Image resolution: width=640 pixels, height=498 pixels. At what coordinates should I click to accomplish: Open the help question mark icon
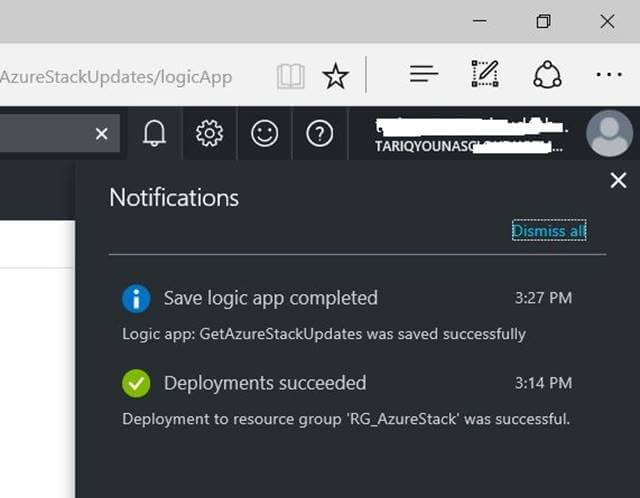click(319, 133)
